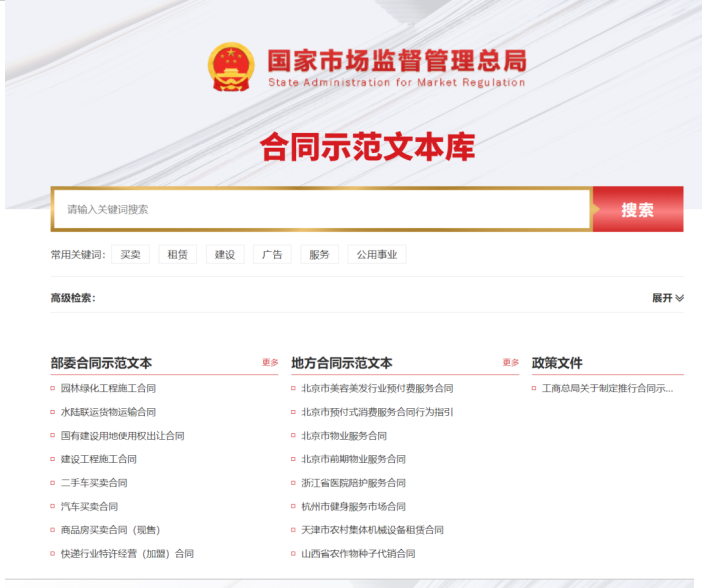Viewport: 712px width, 588px height.
Task: Click the red 搜索 search button
Action: pos(638,209)
